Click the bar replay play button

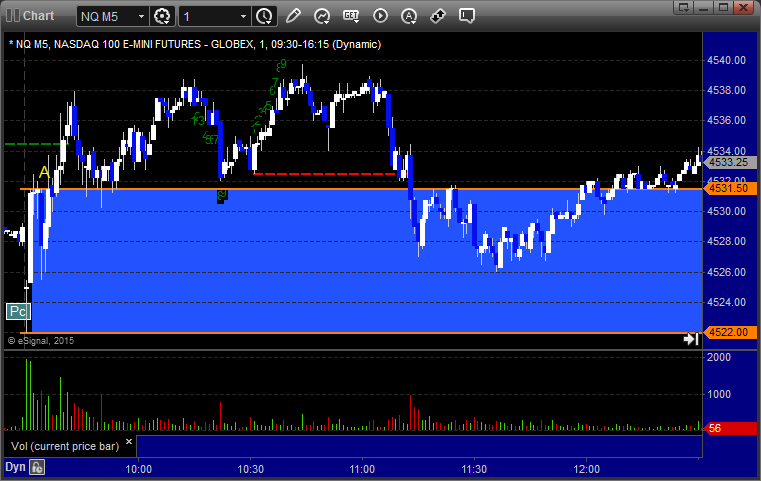[x=380, y=16]
